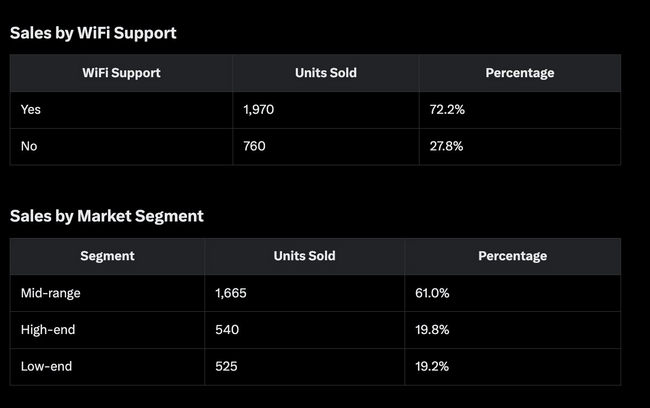This screenshot has height=408, width=650.
Task: Click the "Sales by WiFi Support" heading
Action: pyautogui.click(x=93, y=33)
